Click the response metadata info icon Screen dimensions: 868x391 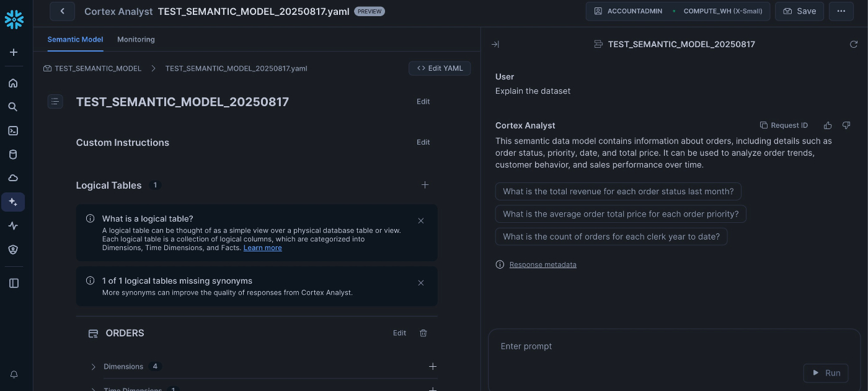[500, 264]
